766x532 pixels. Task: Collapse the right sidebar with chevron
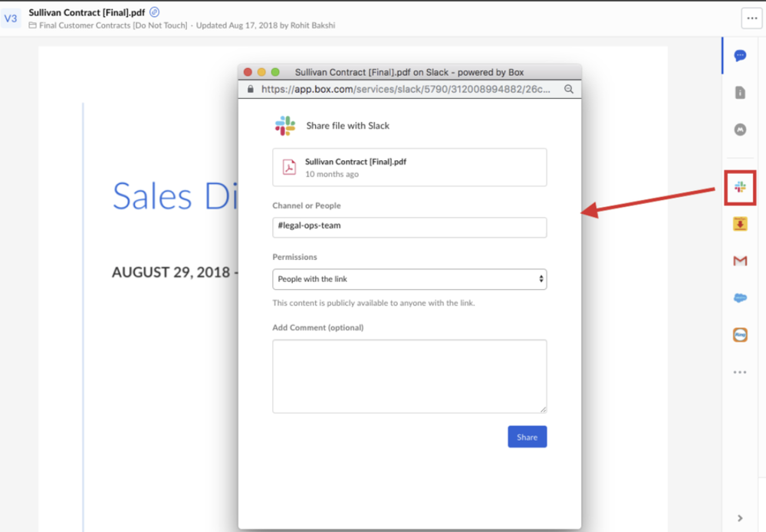[740, 518]
